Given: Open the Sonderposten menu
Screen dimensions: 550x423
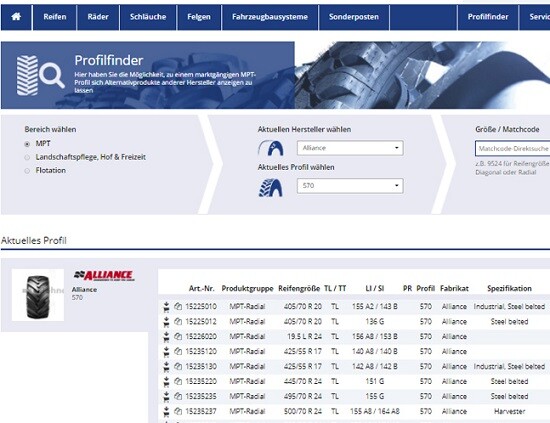Looking at the screenshot, I should click(354, 17).
